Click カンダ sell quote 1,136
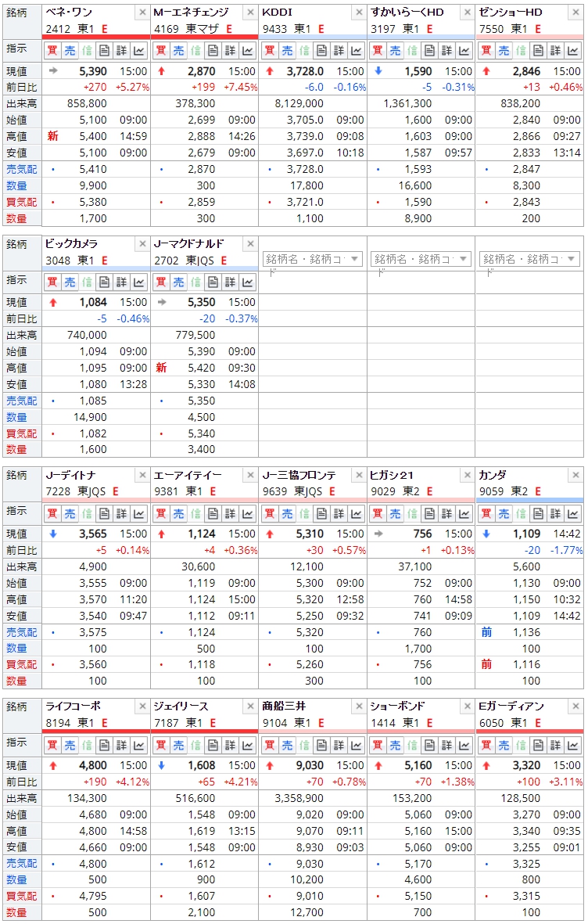The height and width of the screenshot is (924, 588). pos(527,632)
